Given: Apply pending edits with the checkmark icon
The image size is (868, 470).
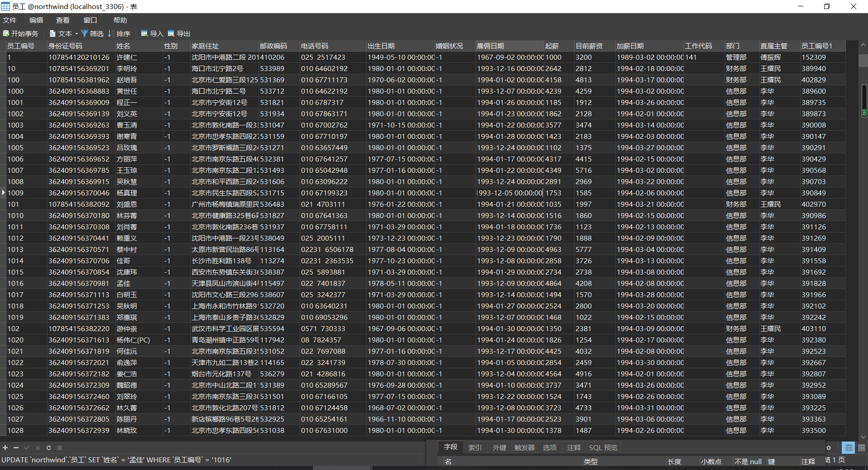Looking at the screenshot, I should point(27,448).
